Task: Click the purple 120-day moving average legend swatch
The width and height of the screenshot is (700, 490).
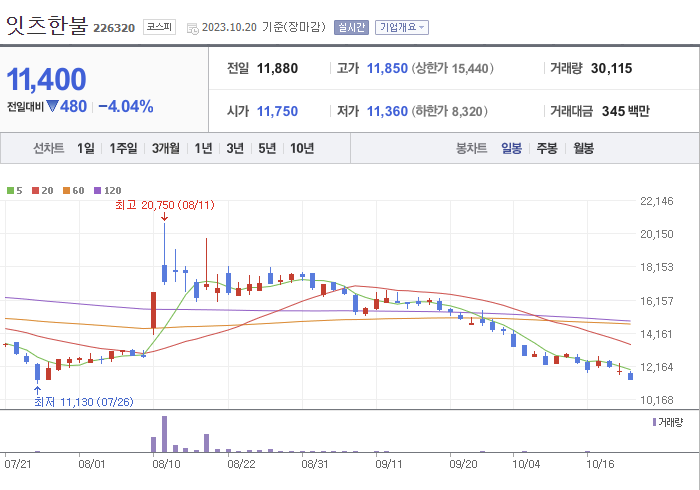Action: pos(98,191)
